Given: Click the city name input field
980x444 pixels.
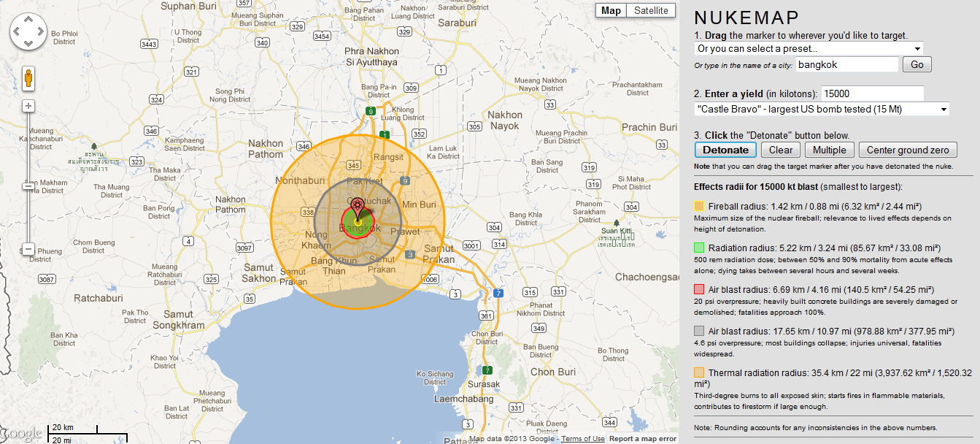Looking at the screenshot, I should click(846, 64).
